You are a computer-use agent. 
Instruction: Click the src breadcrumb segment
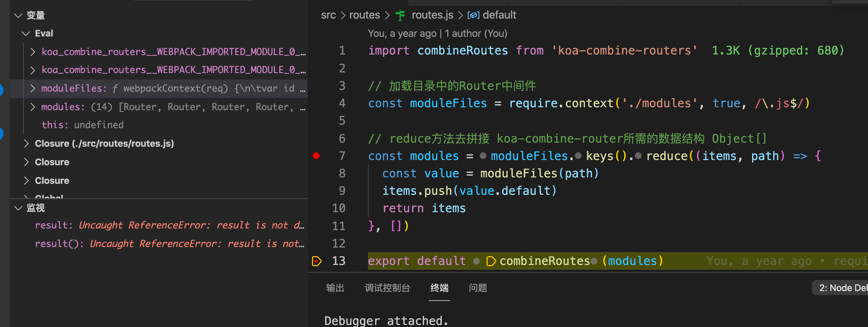pos(328,15)
